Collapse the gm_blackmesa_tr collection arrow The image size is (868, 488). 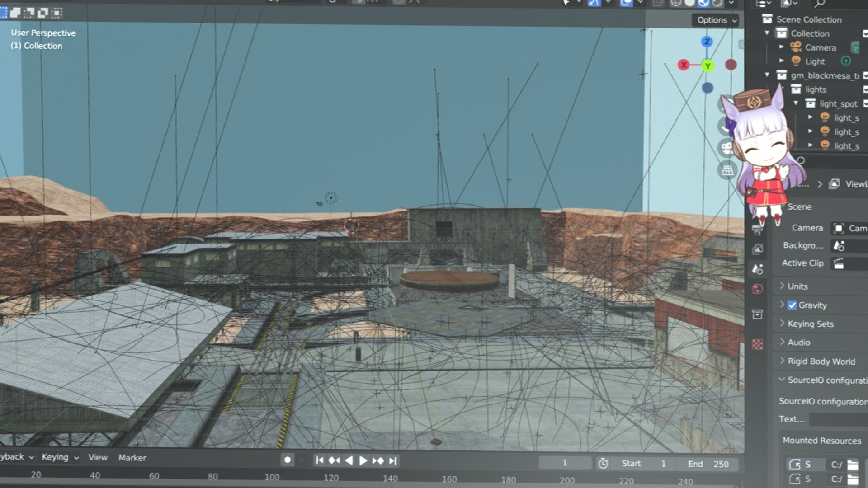(x=767, y=75)
